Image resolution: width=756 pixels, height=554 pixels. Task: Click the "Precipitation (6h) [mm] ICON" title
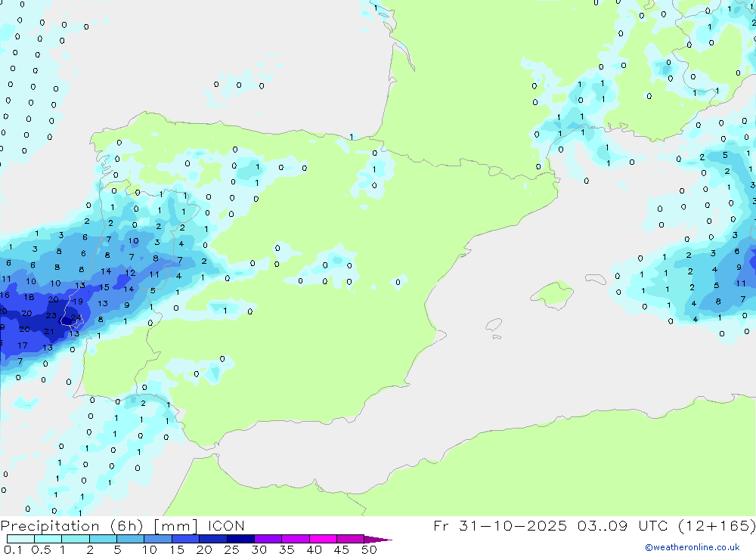122,526
